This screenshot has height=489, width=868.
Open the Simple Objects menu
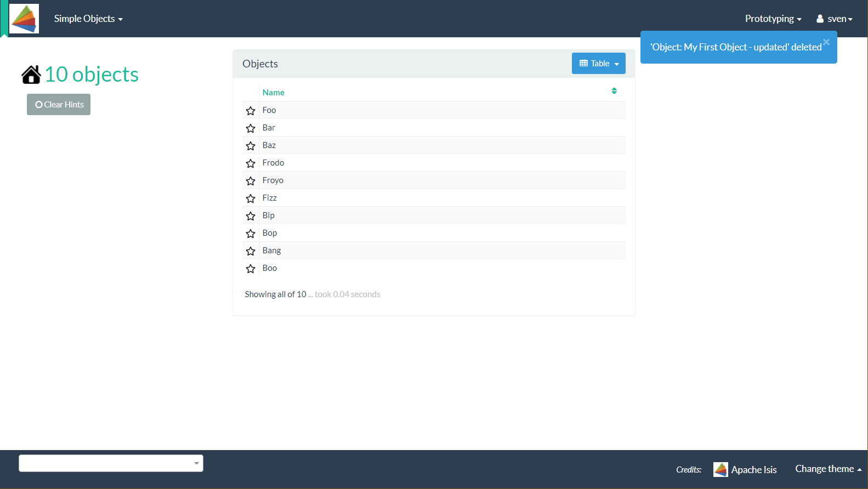88,19
